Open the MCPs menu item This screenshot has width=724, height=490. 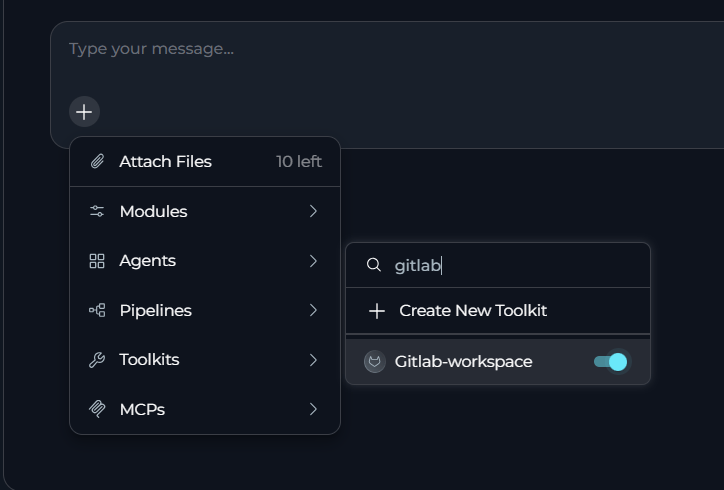pyautogui.click(x=205, y=409)
